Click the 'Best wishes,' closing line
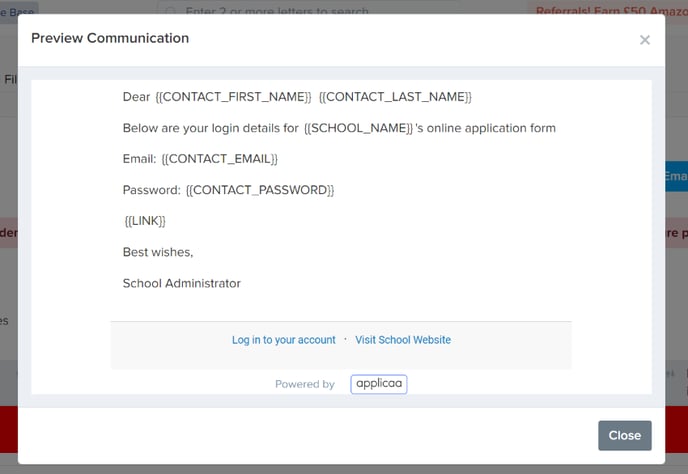The image size is (688, 474). tap(158, 252)
